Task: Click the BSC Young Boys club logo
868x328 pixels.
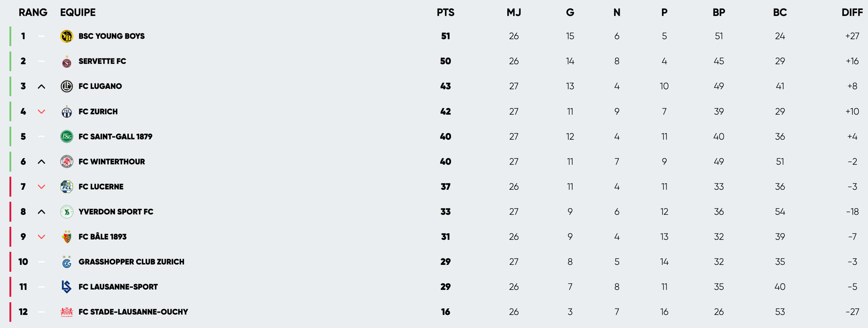Action: pos(67,36)
